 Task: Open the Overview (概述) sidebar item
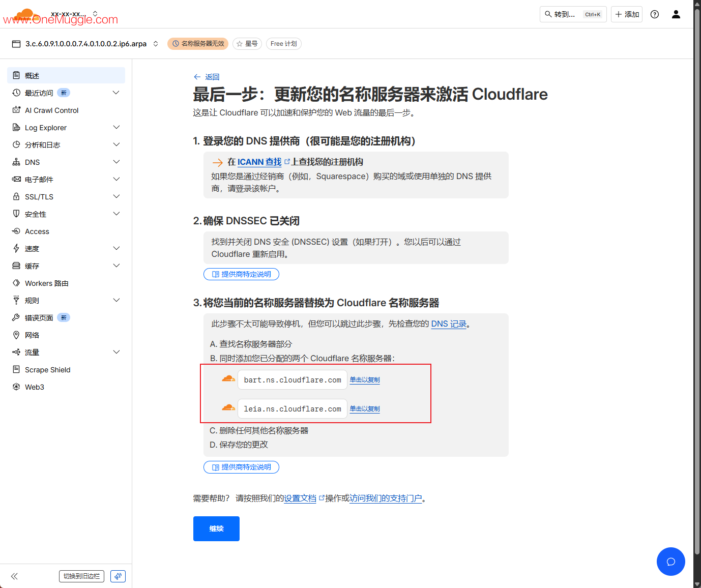66,75
